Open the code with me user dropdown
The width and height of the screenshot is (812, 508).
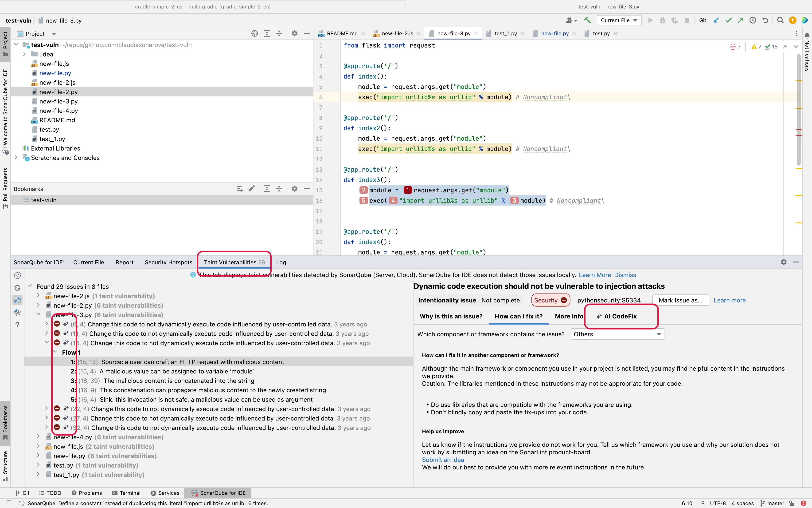(571, 20)
